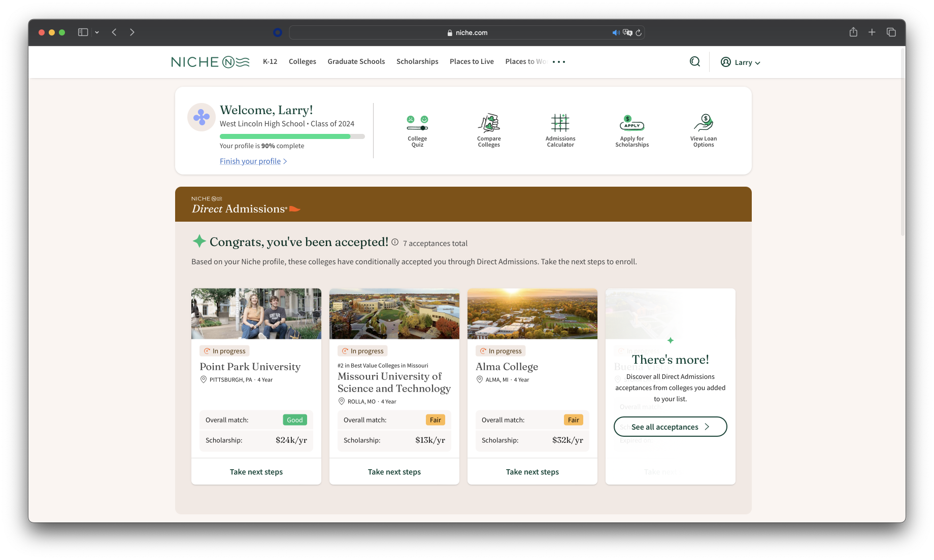Open Safari sidebar dropdown chevron

tap(97, 32)
